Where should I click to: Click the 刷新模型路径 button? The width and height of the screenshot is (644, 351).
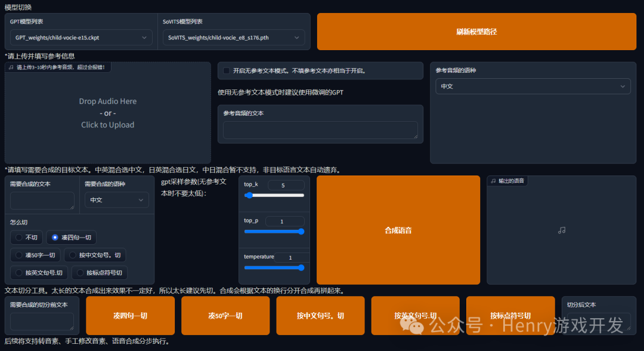coord(476,32)
